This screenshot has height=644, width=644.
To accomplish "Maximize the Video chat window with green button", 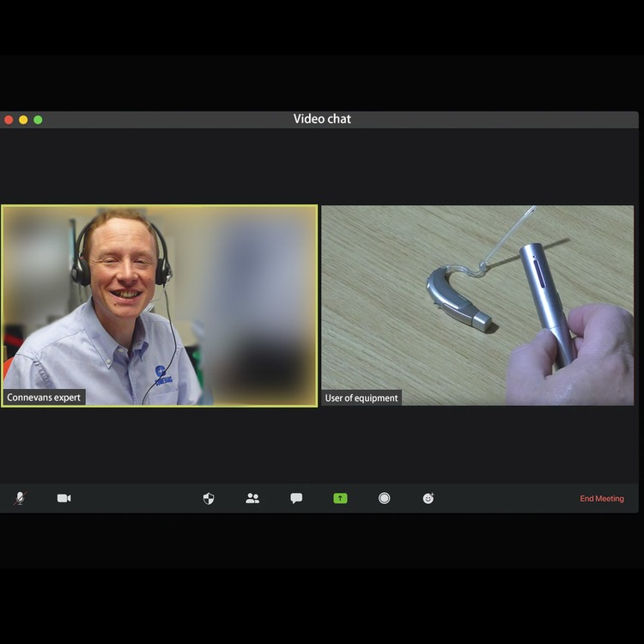I will pyautogui.click(x=38, y=119).
